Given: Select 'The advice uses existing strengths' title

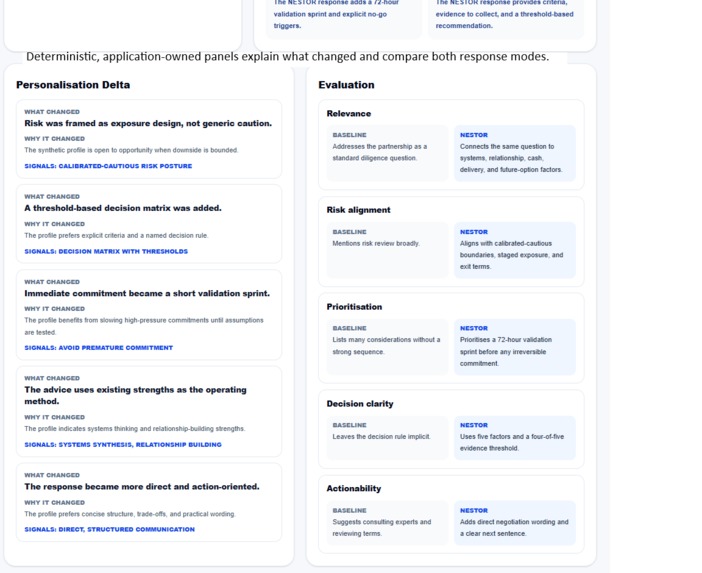Looking at the screenshot, I should pyautogui.click(x=135, y=396).
